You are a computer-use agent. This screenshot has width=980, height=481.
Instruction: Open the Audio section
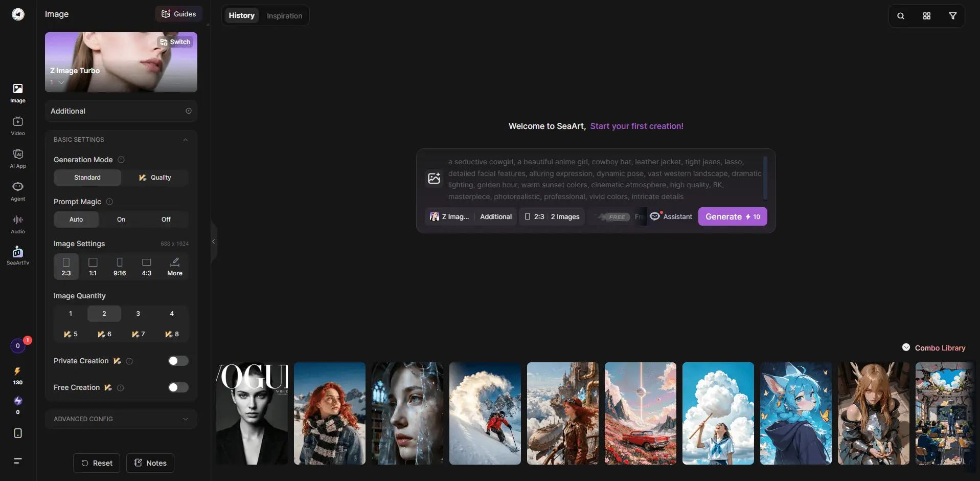(x=18, y=224)
